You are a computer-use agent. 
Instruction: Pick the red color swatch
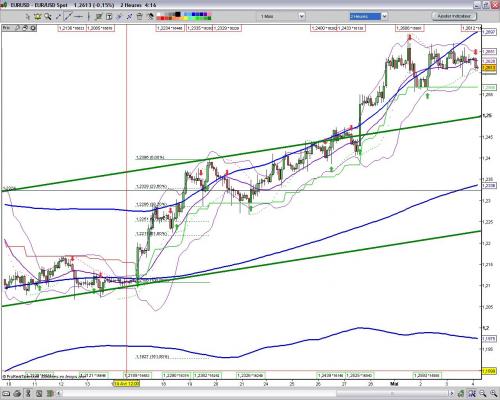click(163, 18)
